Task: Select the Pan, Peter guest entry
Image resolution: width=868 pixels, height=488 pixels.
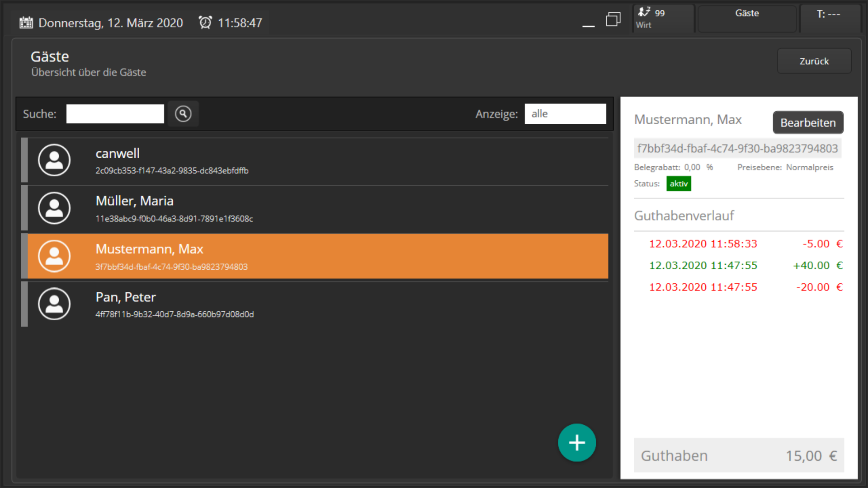Action: pyautogui.click(x=316, y=304)
